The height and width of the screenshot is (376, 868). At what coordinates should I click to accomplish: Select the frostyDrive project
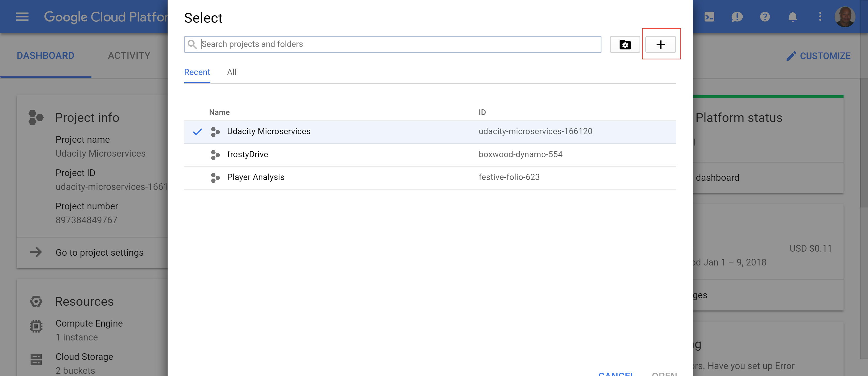pyautogui.click(x=430, y=154)
